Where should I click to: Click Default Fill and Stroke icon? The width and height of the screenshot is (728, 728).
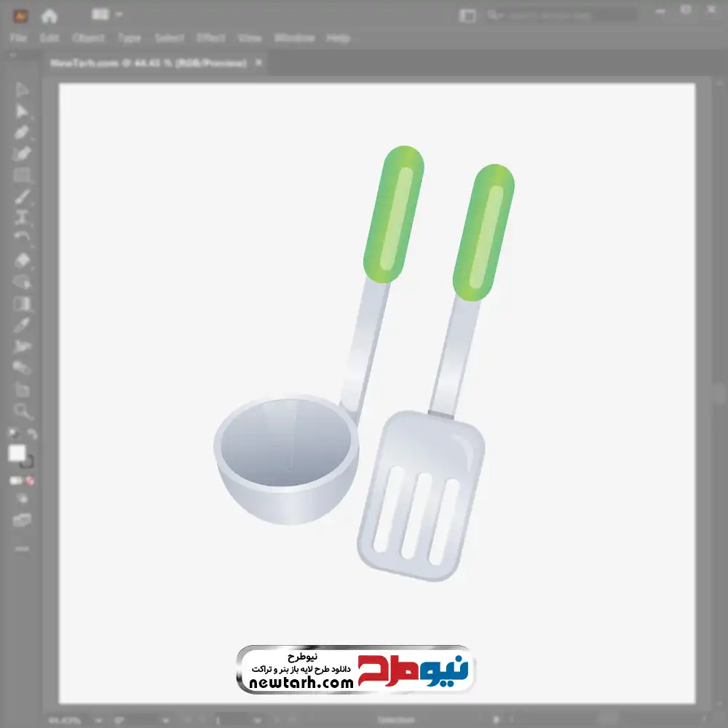[14, 434]
